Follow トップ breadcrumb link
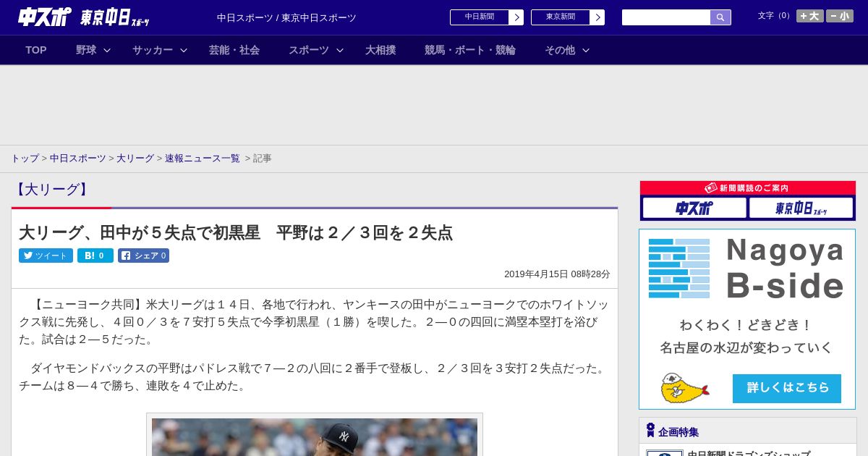The width and height of the screenshot is (868, 456). 25,158
